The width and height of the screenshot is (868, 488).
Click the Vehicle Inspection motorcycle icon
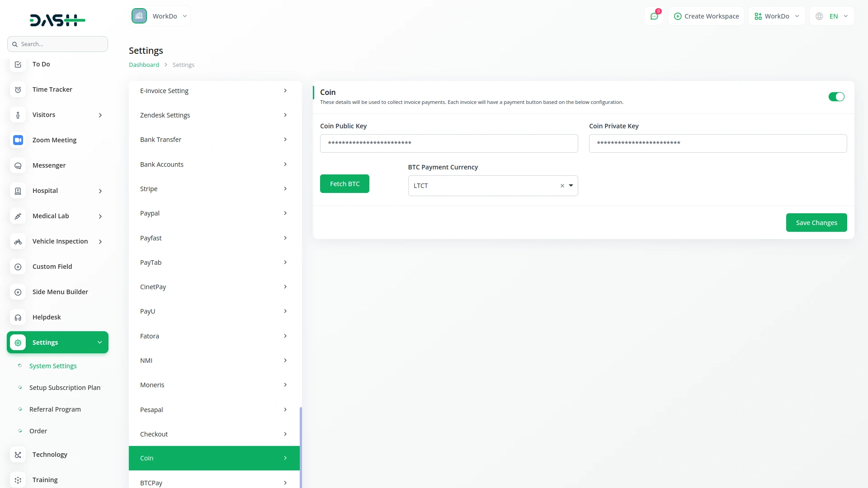18,241
